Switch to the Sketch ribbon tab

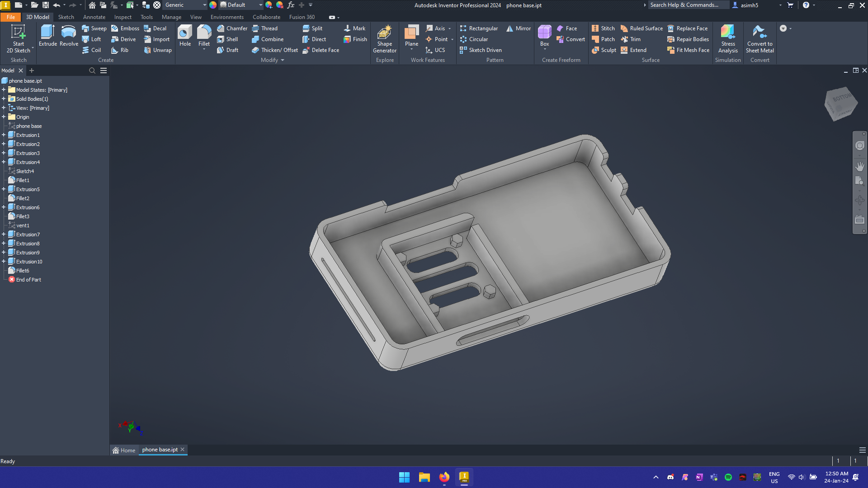(66, 17)
